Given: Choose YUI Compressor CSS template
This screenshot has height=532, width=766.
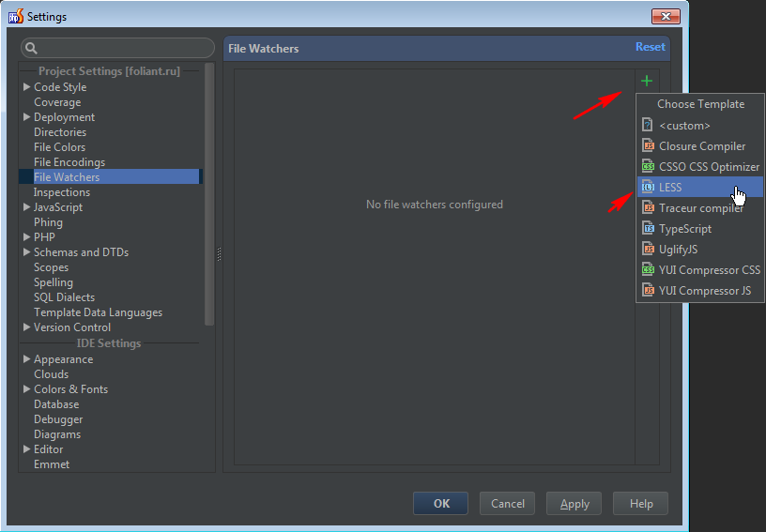Looking at the screenshot, I should 700,270.
